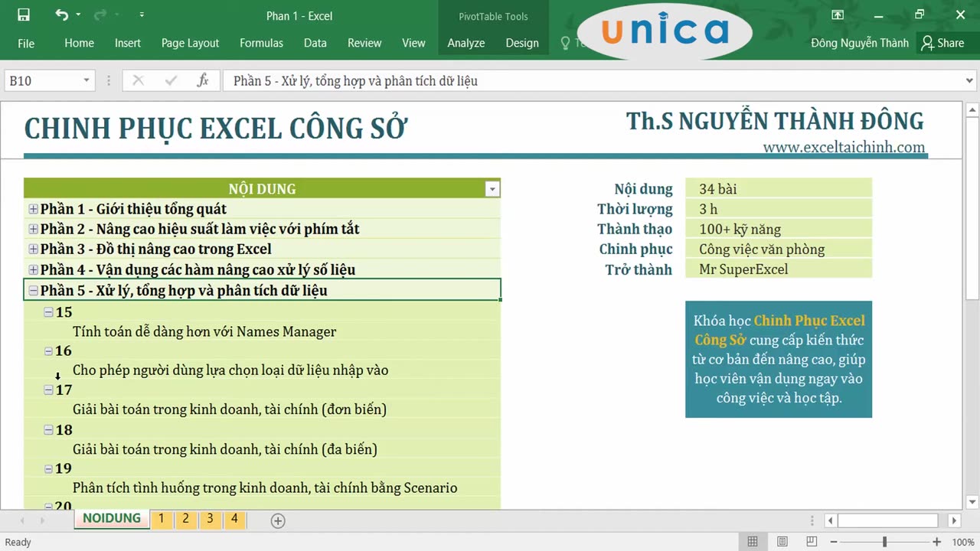Screen dimensions: 980x551
Task: Open the Page Layout ribbon tab
Action: click(190, 43)
